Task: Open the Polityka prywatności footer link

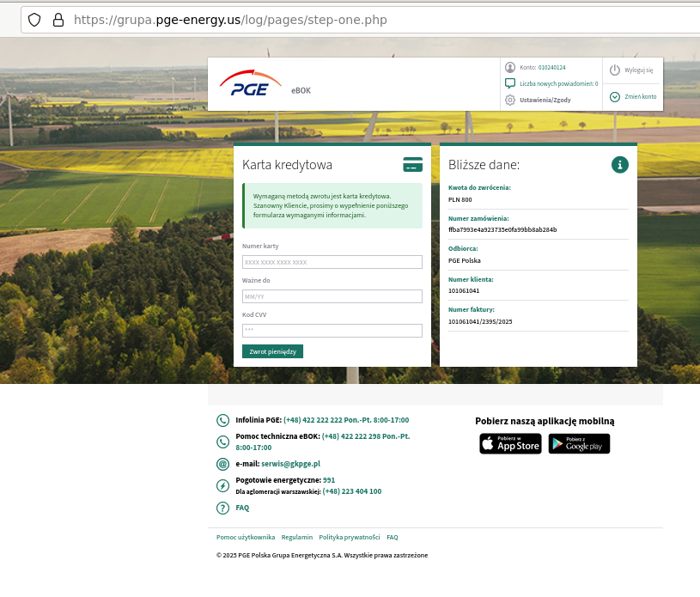Action: (349, 537)
